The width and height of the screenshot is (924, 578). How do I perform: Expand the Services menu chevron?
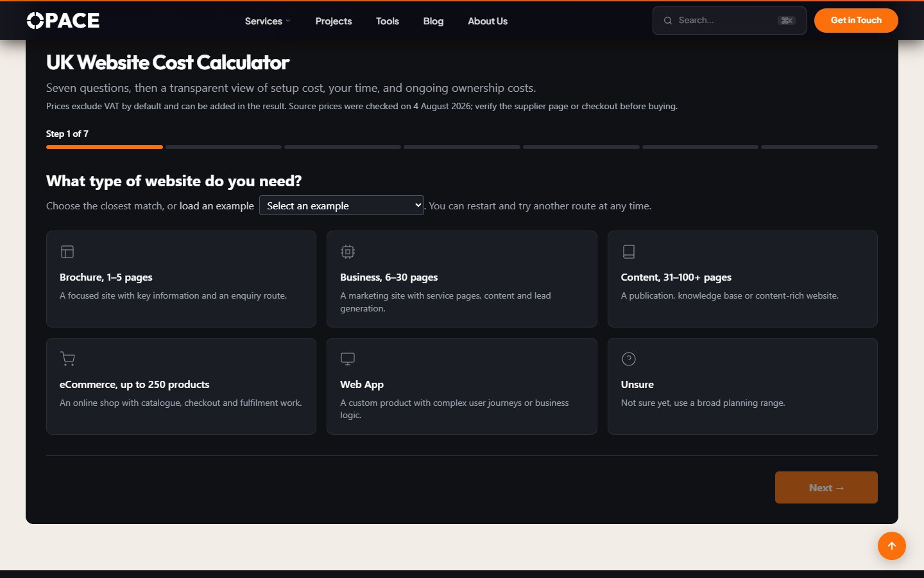[x=288, y=21]
